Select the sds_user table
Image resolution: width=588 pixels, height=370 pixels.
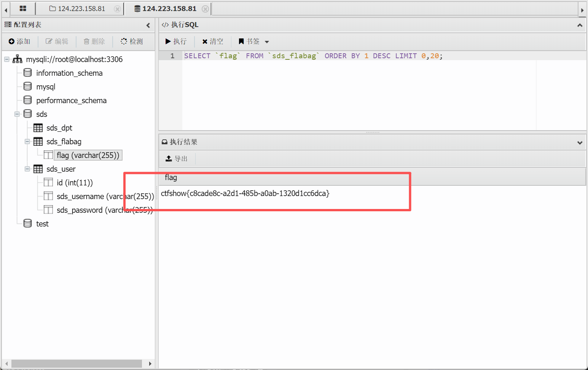point(61,169)
